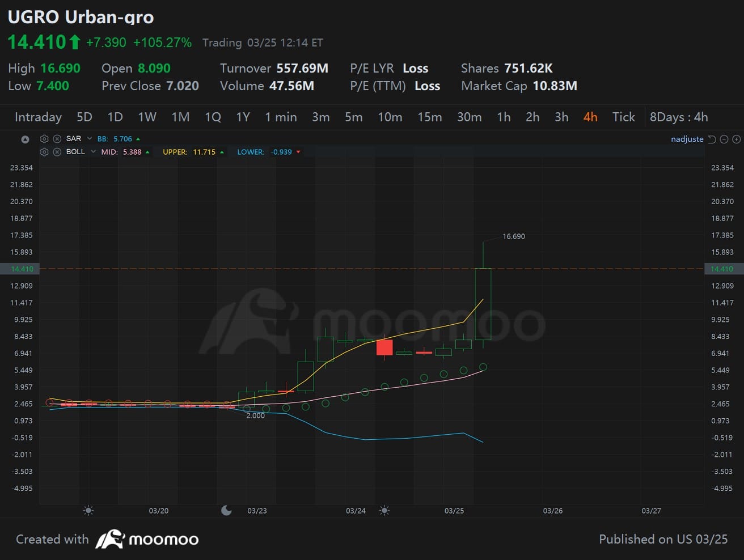Click the nadjuste price adjustment button

click(687, 139)
